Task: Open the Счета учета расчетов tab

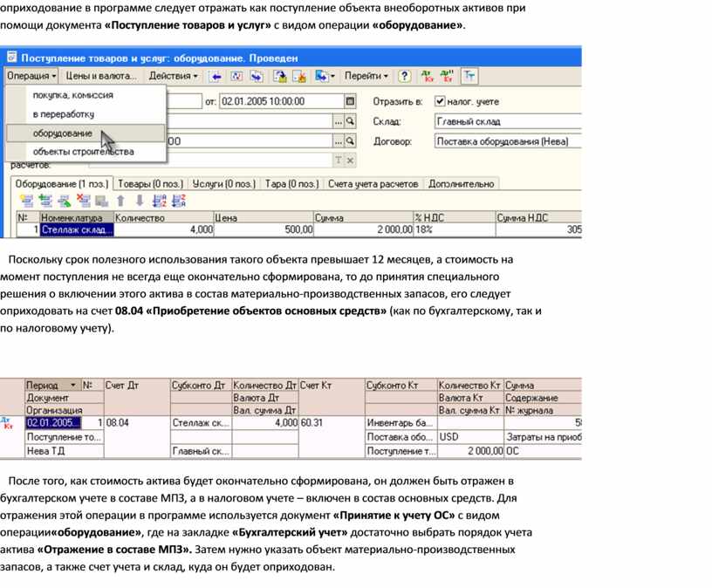Action: click(373, 184)
